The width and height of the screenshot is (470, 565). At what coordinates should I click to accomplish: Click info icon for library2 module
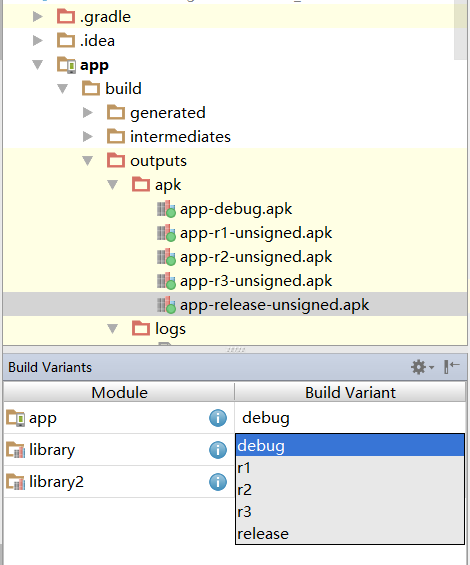[x=218, y=482]
